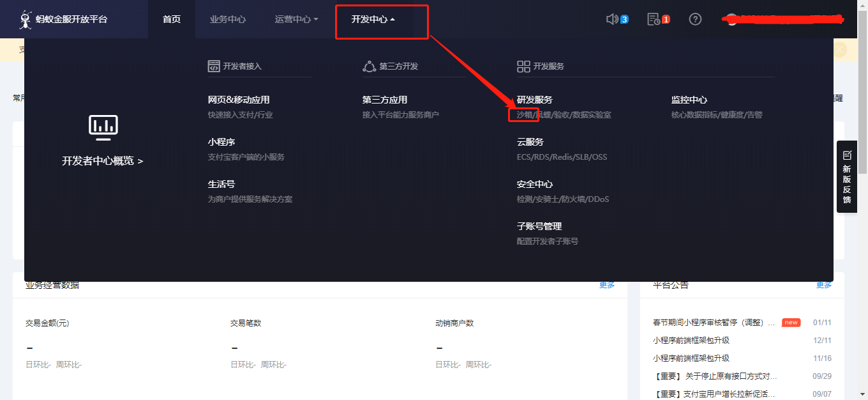Screen dimensions: 868x400
Task: Open 研发服务 menu entry
Action: 535,100
